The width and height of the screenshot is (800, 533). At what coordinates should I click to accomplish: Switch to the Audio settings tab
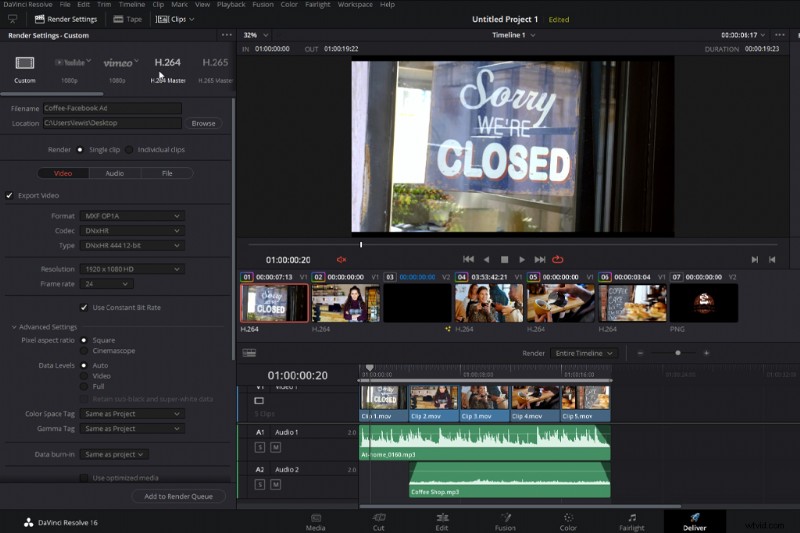(115, 173)
